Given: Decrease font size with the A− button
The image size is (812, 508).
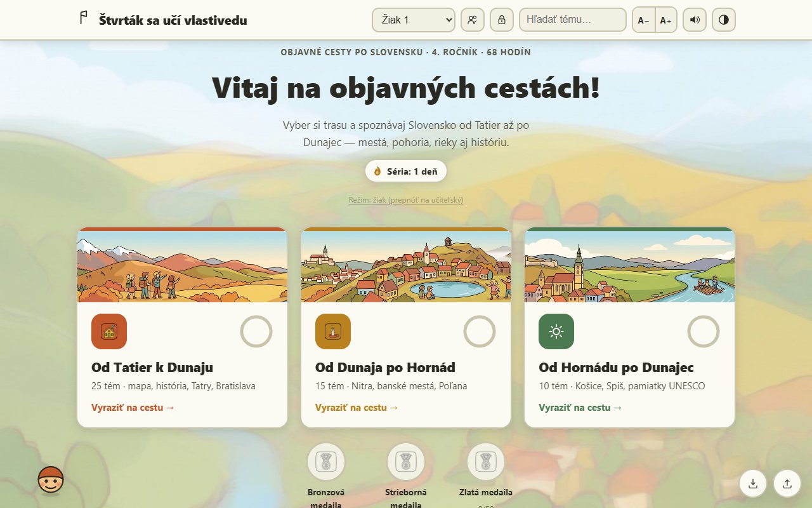Looking at the screenshot, I should pyautogui.click(x=643, y=20).
